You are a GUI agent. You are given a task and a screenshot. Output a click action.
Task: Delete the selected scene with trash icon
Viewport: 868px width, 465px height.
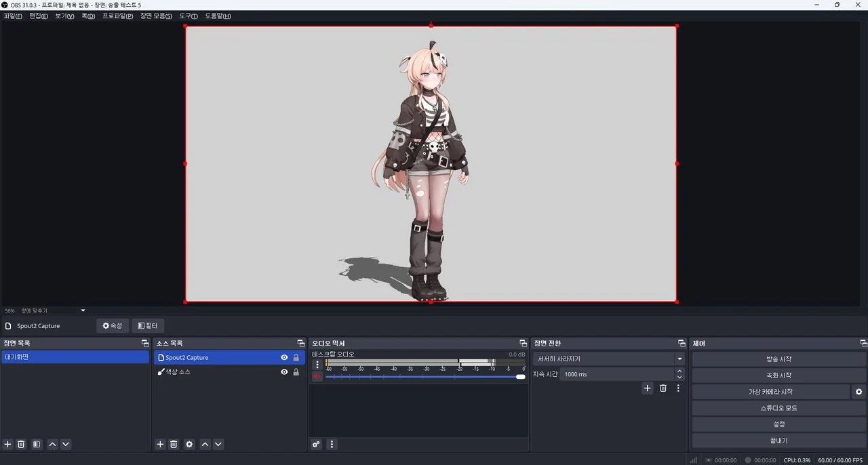tap(21, 444)
